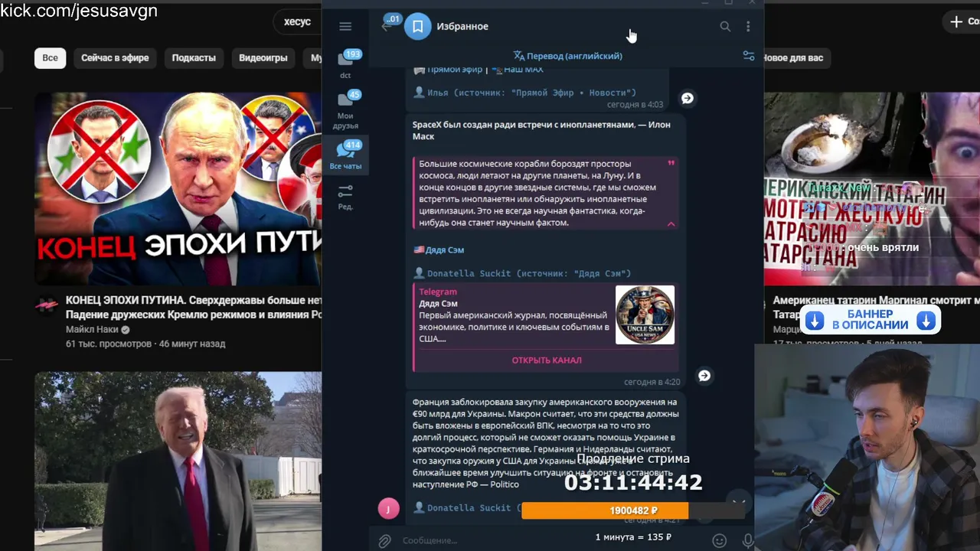Select the Видеоигры YouTube chip

[x=263, y=58]
